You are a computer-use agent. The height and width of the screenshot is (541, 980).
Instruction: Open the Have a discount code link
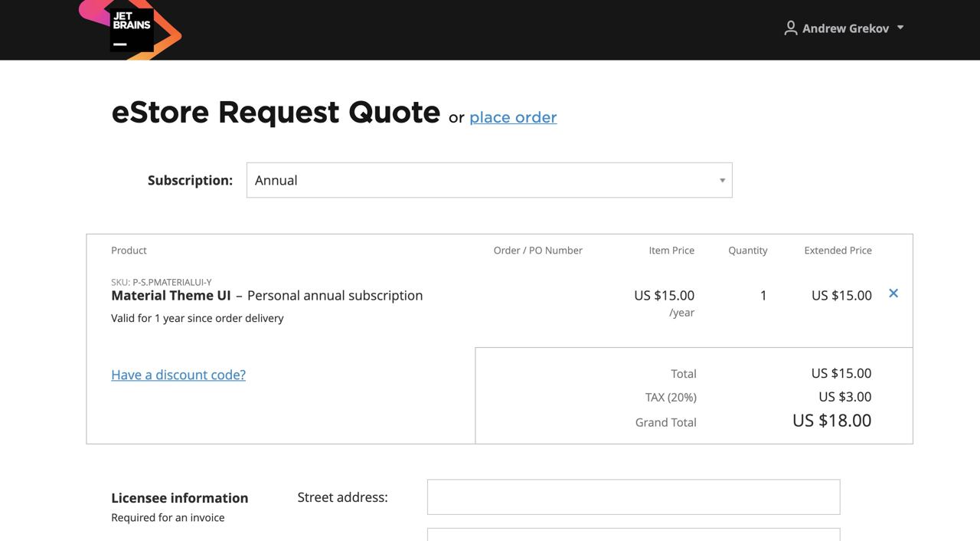tap(178, 375)
